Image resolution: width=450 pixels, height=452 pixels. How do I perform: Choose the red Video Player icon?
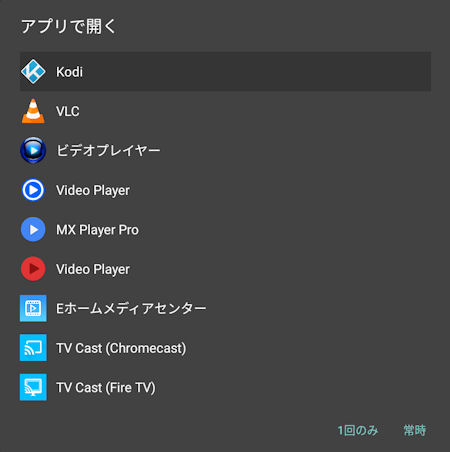[x=33, y=269]
